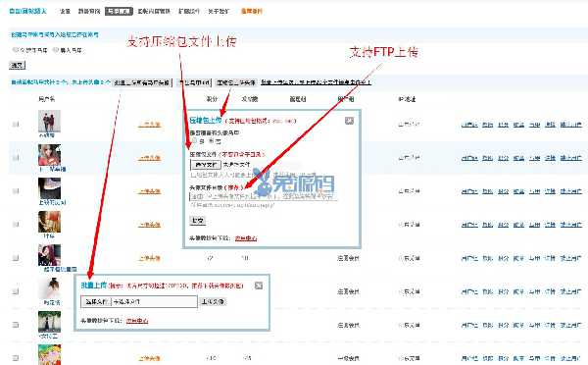Click the second user's avatar in red top
Image resolution: width=588 pixels, height=365 pixels.
tap(49, 155)
